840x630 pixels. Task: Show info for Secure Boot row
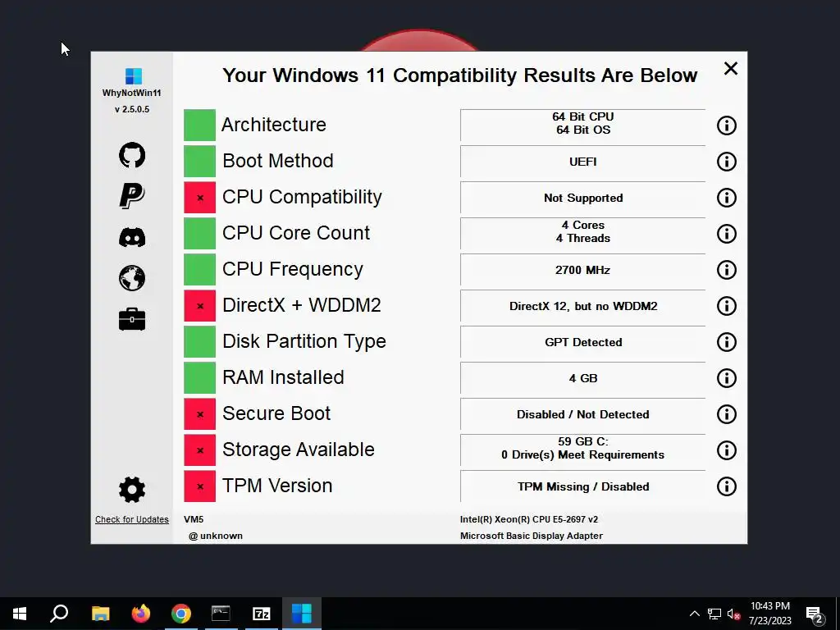[727, 414]
